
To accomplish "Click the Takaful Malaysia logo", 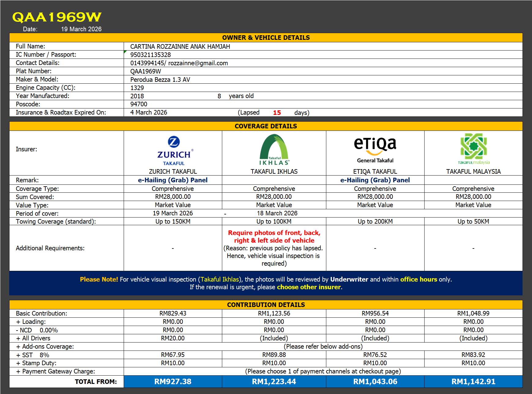I will click(x=474, y=149).
